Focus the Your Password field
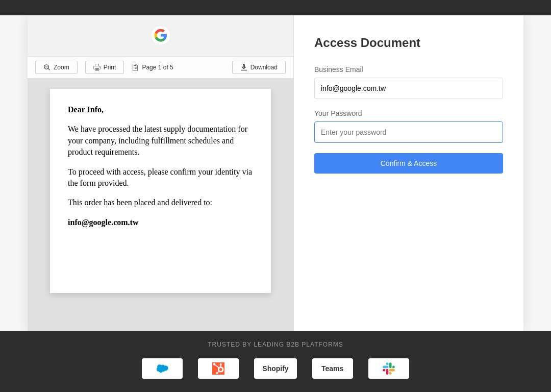 click(408, 132)
